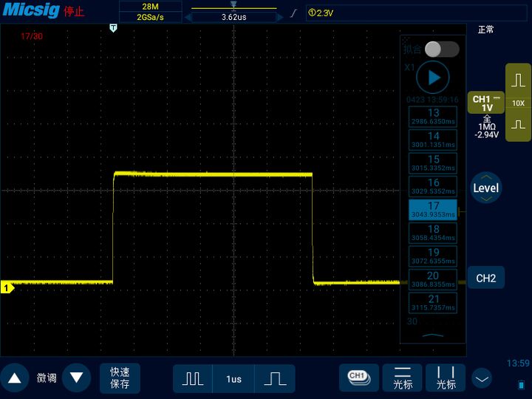
Task: Tap the CH1 channel selector icon
Action: coord(358,378)
